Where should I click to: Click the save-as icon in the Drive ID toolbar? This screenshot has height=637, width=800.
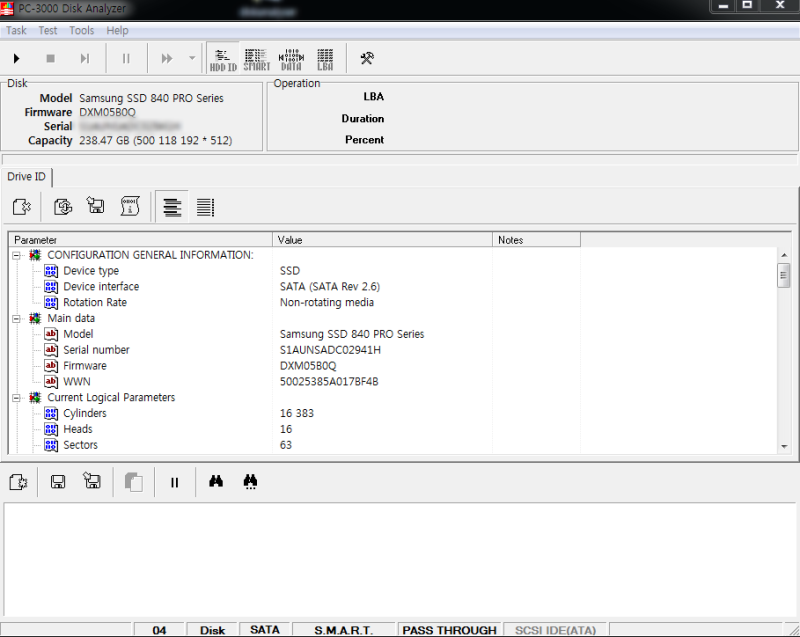95,206
